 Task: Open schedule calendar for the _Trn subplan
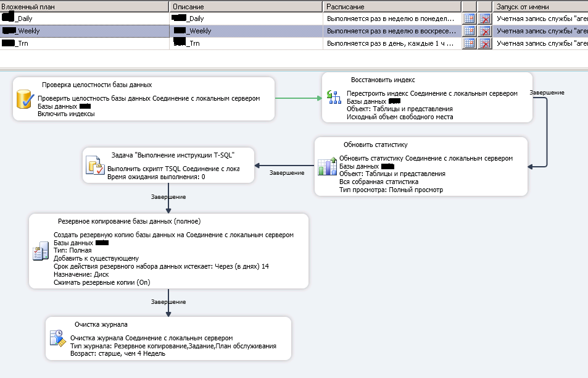pyautogui.click(x=469, y=43)
